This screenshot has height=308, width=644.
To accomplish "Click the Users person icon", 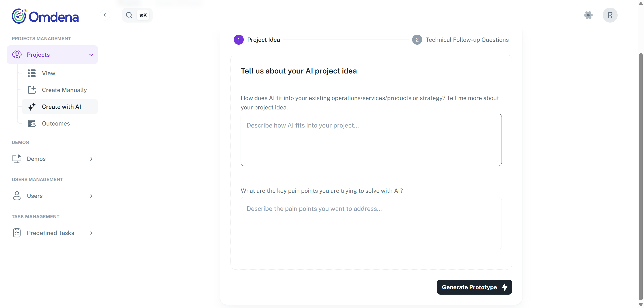I will coord(17,196).
